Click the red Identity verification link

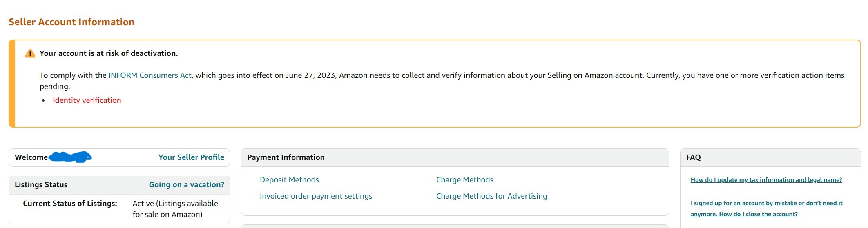tap(87, 100)
